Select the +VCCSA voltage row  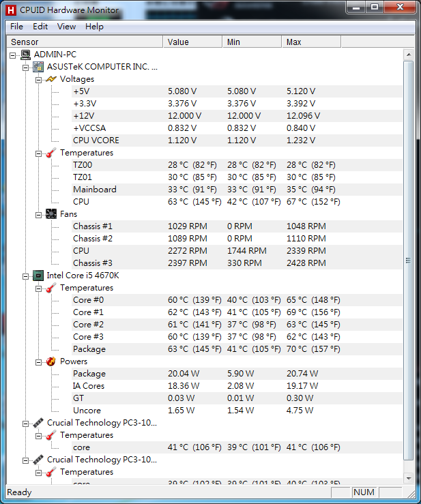point(237,128)
